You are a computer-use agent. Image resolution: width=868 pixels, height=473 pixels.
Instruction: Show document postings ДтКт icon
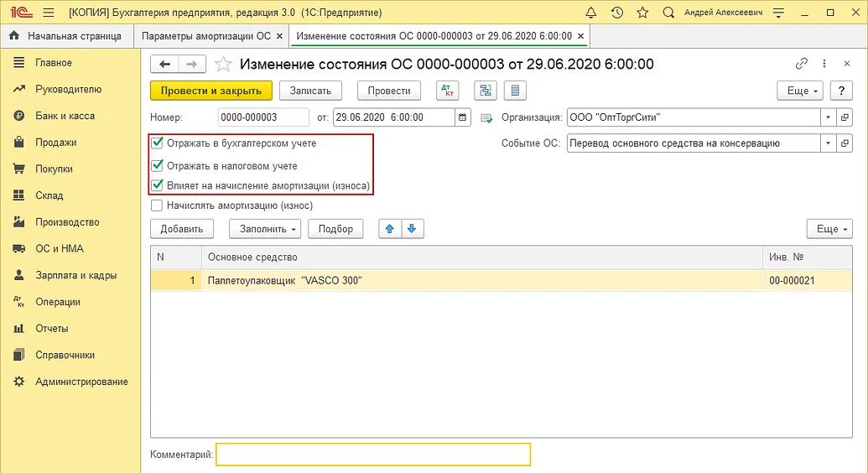(447, 91)
